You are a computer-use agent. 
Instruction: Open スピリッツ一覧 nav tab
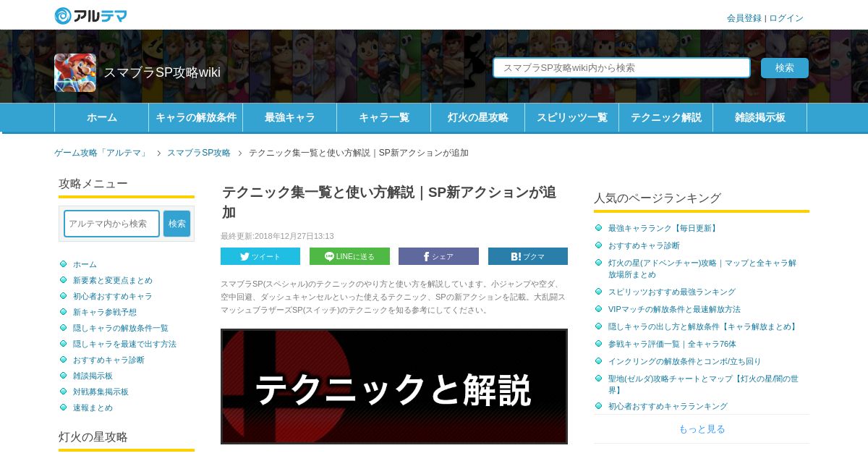[x=571, y=117]
